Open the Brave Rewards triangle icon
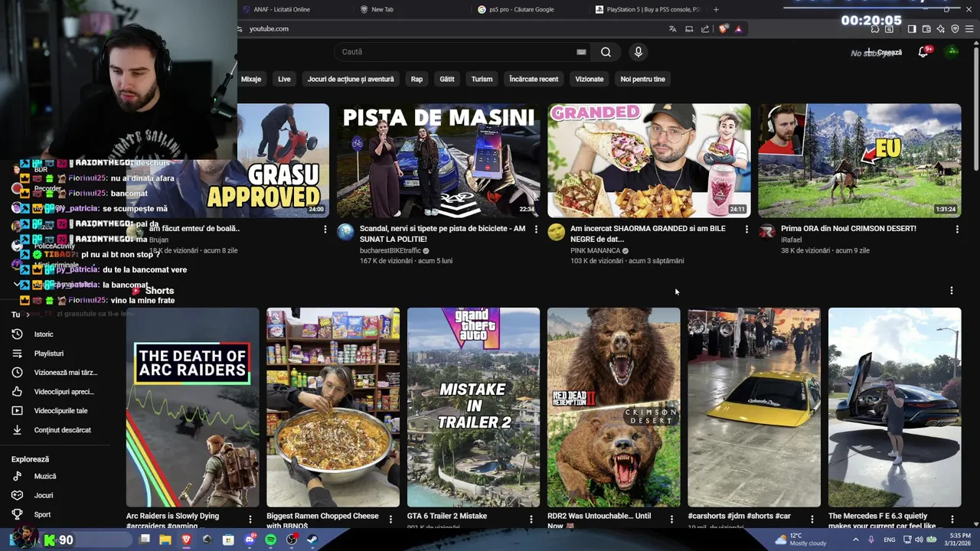The image size is (980, 551). click(x=738, y=29)
